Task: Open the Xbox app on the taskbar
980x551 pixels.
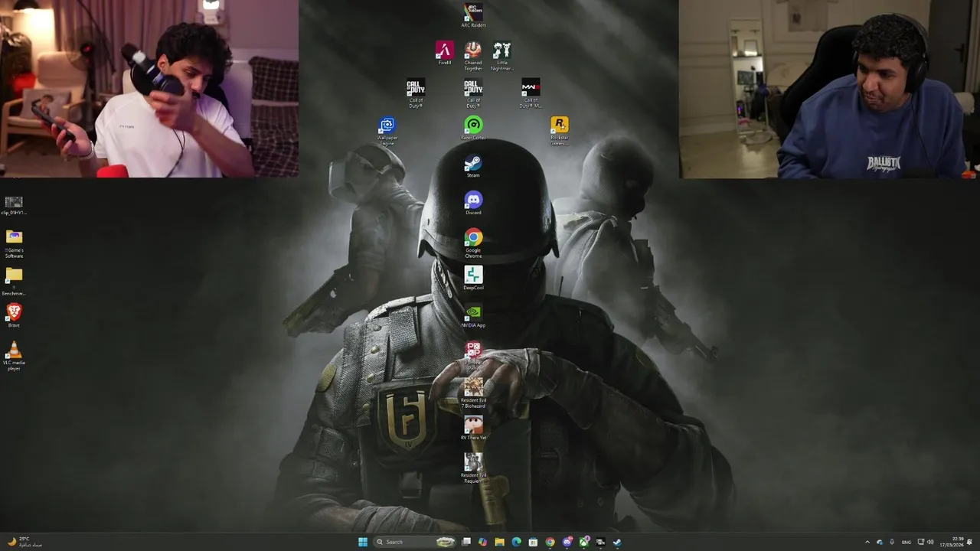Action: tap(583, 542)
